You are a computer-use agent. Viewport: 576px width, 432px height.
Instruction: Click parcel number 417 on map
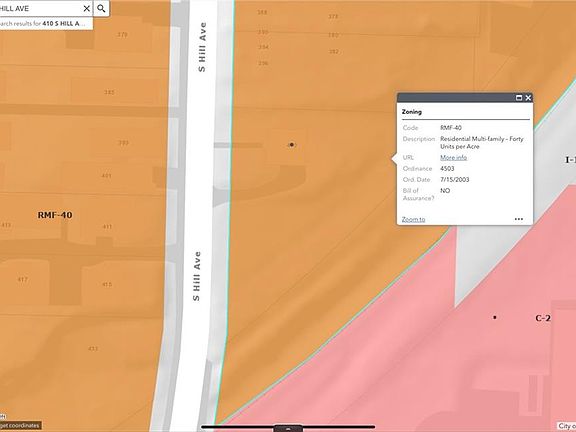pyautogui.click(x=23, y=280)
